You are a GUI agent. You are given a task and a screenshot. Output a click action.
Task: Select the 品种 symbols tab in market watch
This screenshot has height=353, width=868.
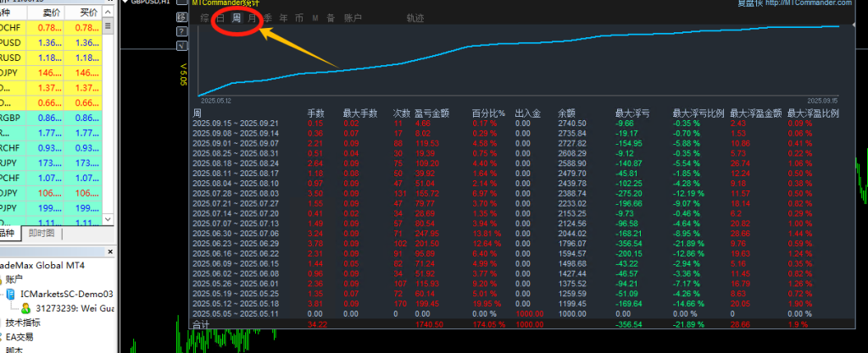8,233
